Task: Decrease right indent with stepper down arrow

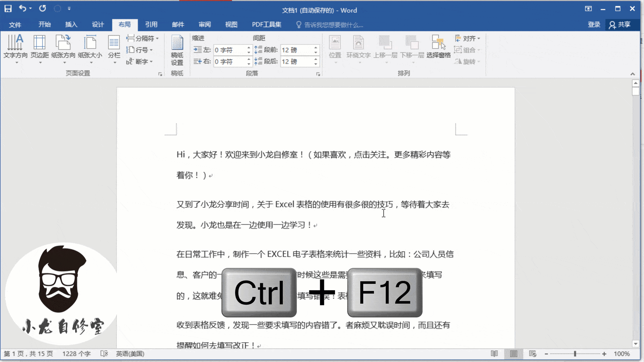Action: pyautogui.click(x=249, y=64)
